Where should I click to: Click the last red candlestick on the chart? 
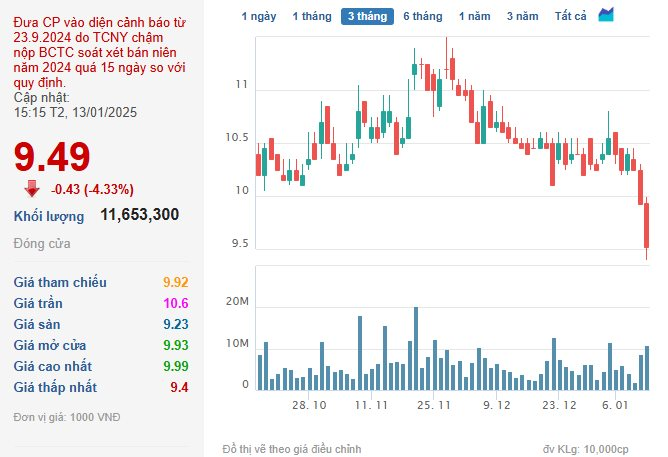click(x=646, y=226)
